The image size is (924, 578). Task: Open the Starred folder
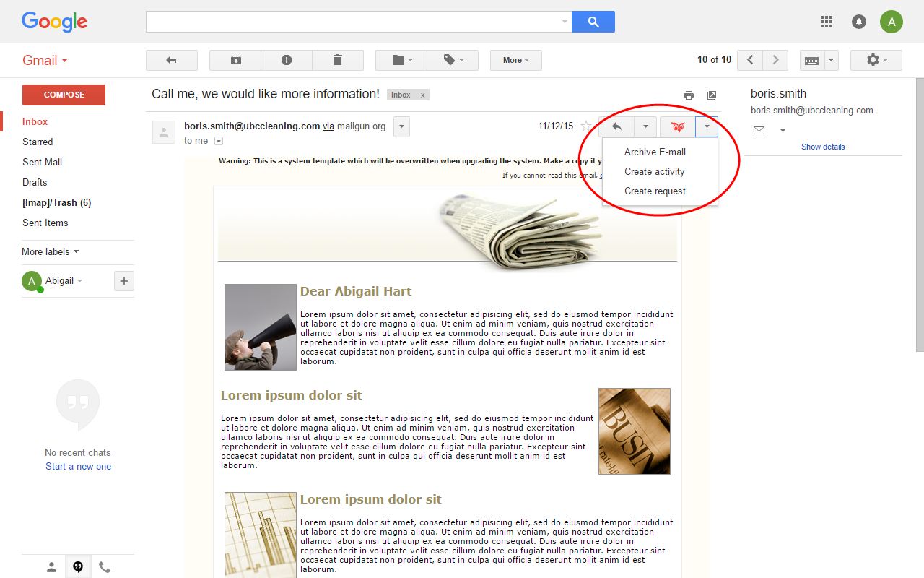(x=38, y=142)
